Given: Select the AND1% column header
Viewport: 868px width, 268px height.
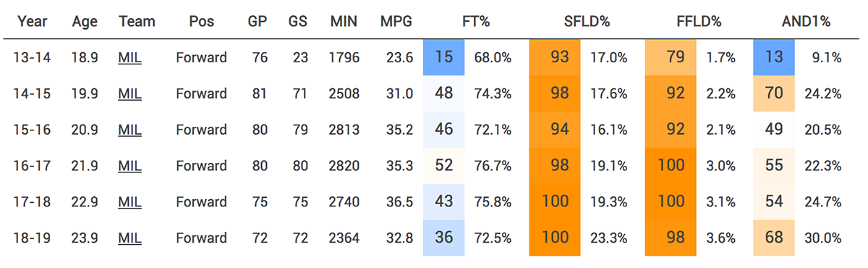Looking at the screenshot, I should tap(805, 22).
